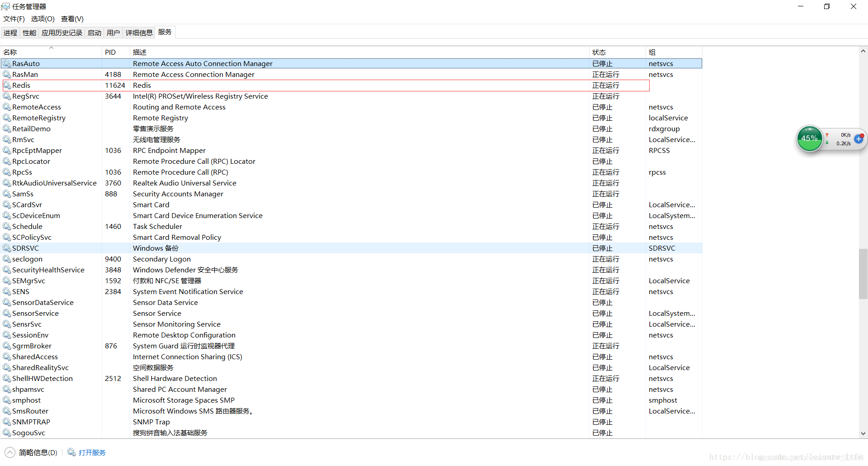Click the green 45% memory floating widget

pyautogui.click(x=809, y=138)
